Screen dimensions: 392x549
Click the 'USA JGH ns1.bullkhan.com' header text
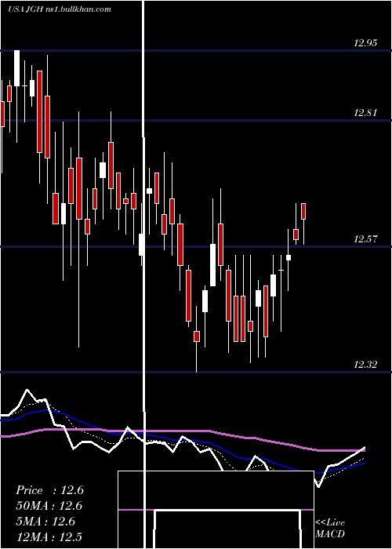pos(60,9)
